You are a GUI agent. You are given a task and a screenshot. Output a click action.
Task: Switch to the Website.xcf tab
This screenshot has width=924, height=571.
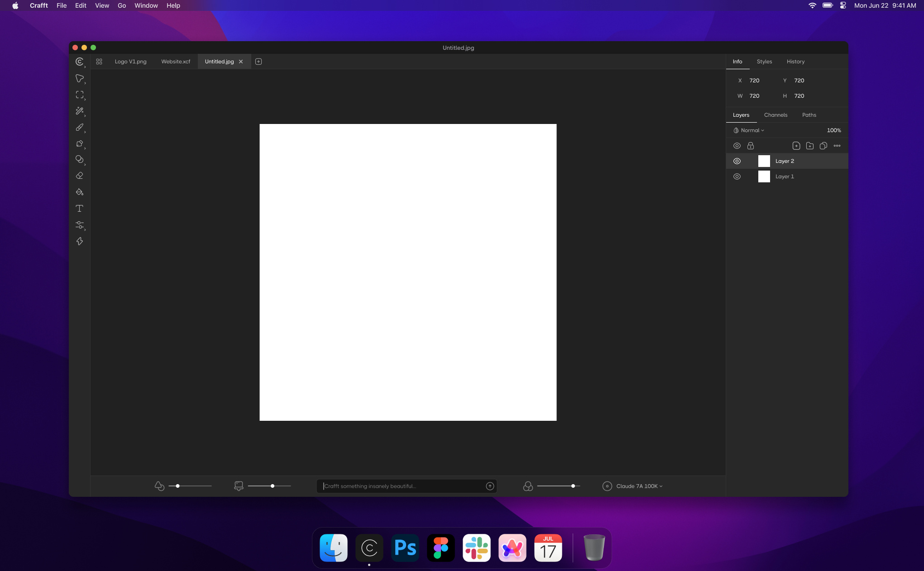tap(175, 62)
